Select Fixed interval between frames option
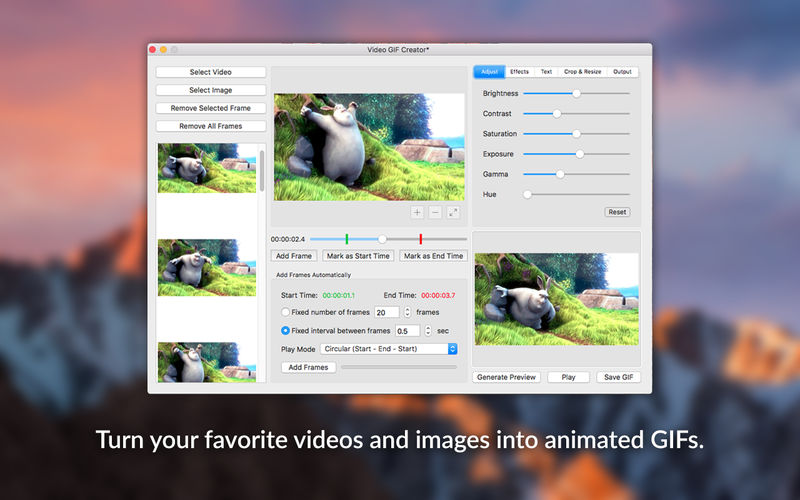 click(286, 330)
